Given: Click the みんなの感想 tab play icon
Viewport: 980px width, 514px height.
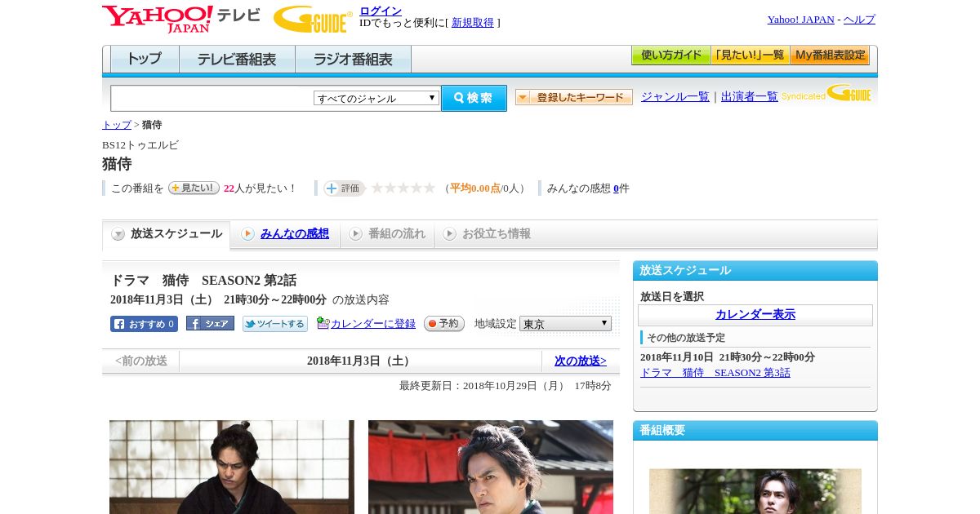Looking at the screenshot, I should pos(247,234).
